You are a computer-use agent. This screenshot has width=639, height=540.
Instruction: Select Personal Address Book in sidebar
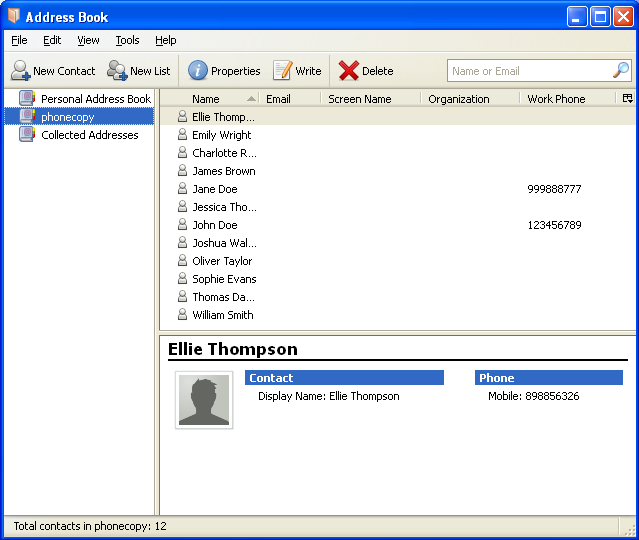(96, 99)
